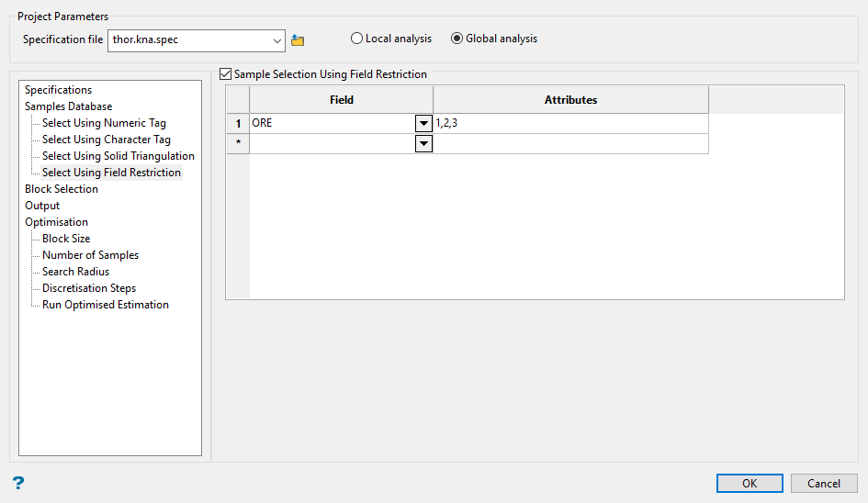Open the empty new-row Field dropdown
Viewport: 868px width, 503px height.
(x=423, y=144)
